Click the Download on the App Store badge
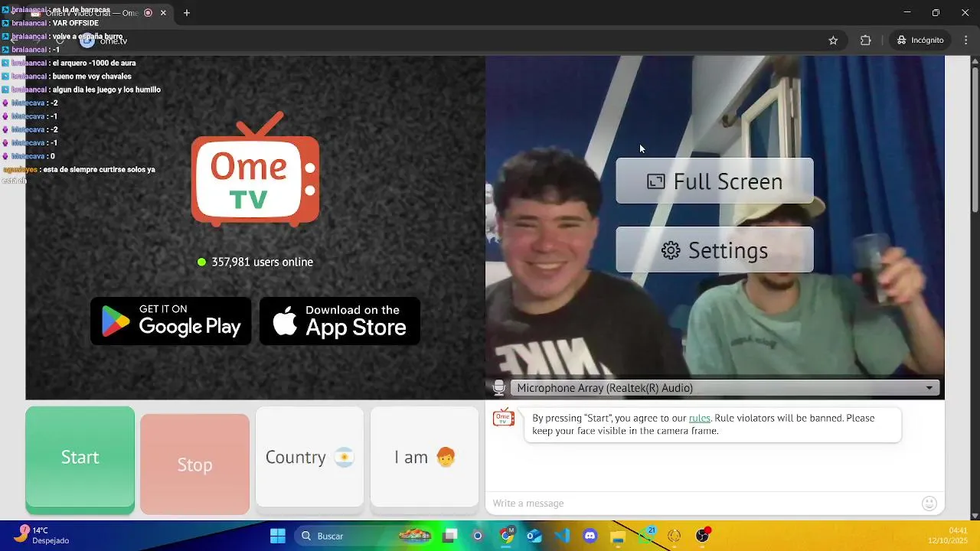The image size is (980, 551). tap(340, 321)
